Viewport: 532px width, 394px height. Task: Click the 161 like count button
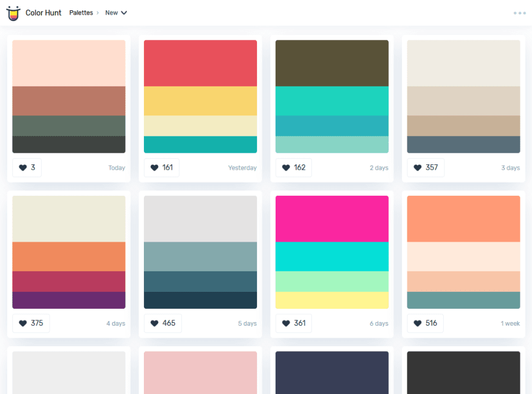[161, 167]
